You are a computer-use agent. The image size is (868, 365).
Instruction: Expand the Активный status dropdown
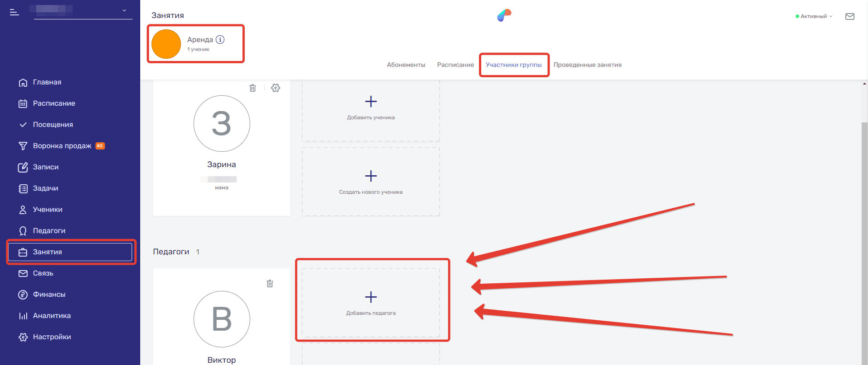814,16
